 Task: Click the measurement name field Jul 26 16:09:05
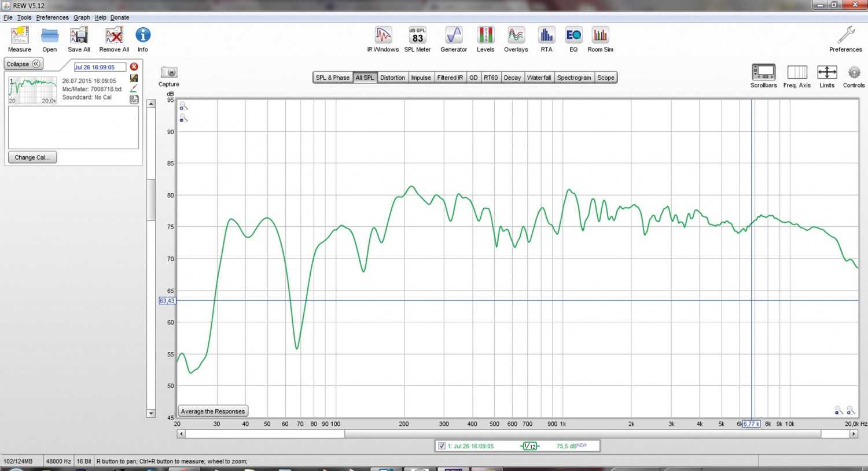coord(100,67)
